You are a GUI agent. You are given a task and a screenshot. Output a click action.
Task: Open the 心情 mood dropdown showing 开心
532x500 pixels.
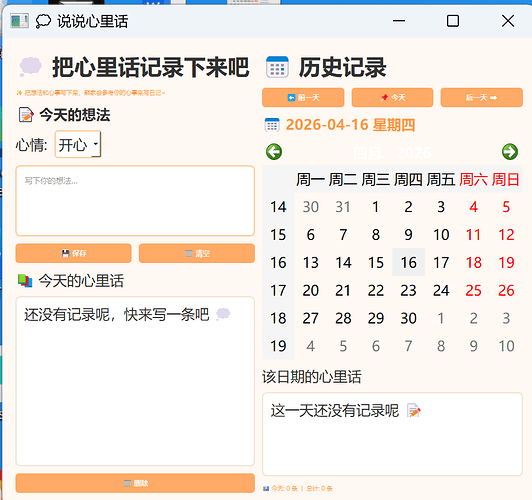pyautogui.click(x=78, y=145)
